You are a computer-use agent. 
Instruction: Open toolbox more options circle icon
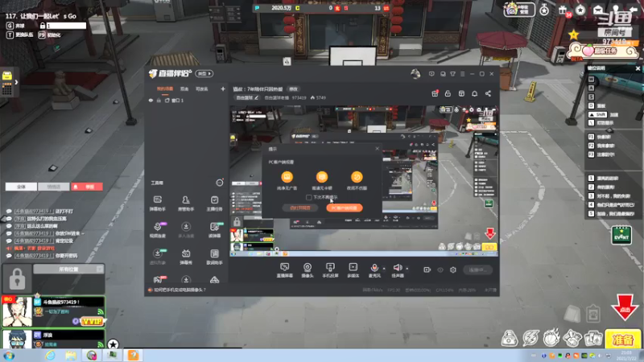click(220, 183)
